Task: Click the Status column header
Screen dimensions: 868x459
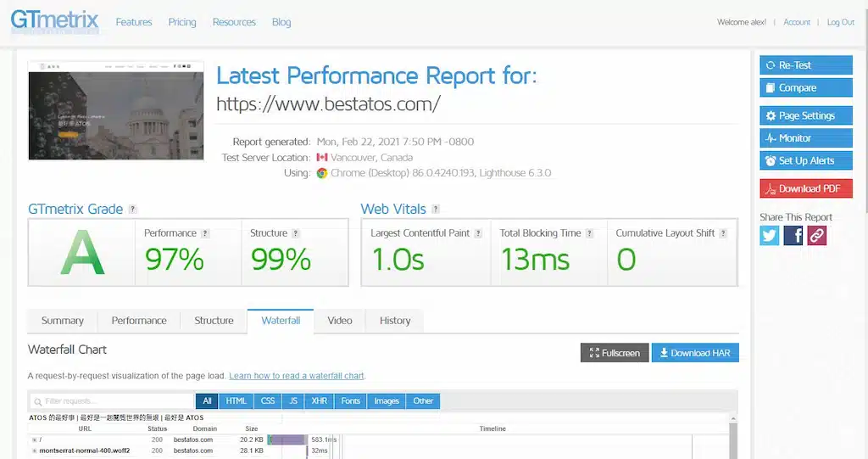Action: pos(157,428)
